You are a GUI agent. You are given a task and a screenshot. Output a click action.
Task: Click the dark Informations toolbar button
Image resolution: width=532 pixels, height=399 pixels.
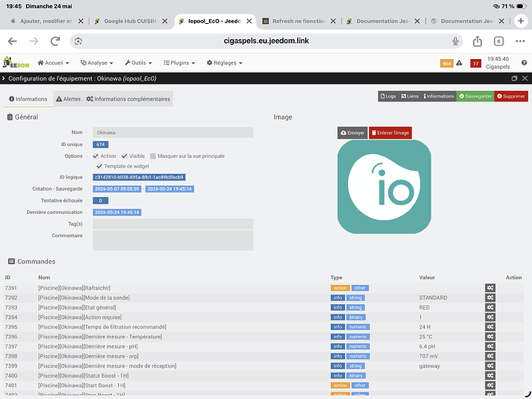point(439,97)
